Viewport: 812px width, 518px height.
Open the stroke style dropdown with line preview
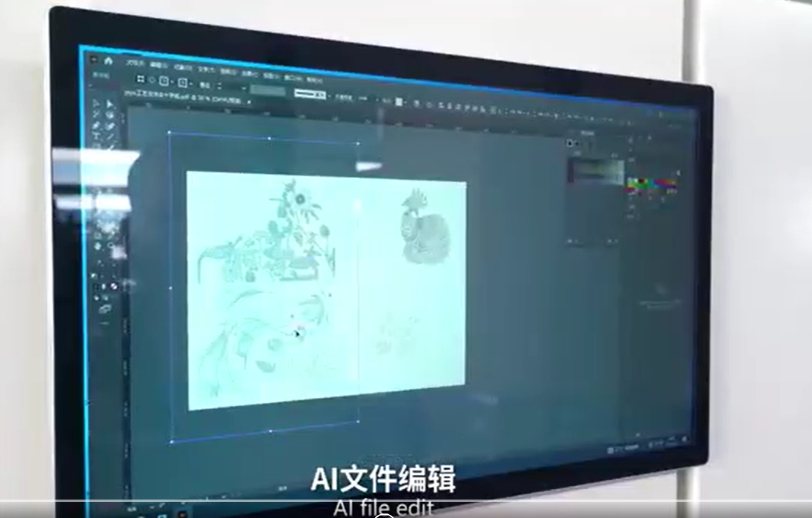[x=311, y=95]
